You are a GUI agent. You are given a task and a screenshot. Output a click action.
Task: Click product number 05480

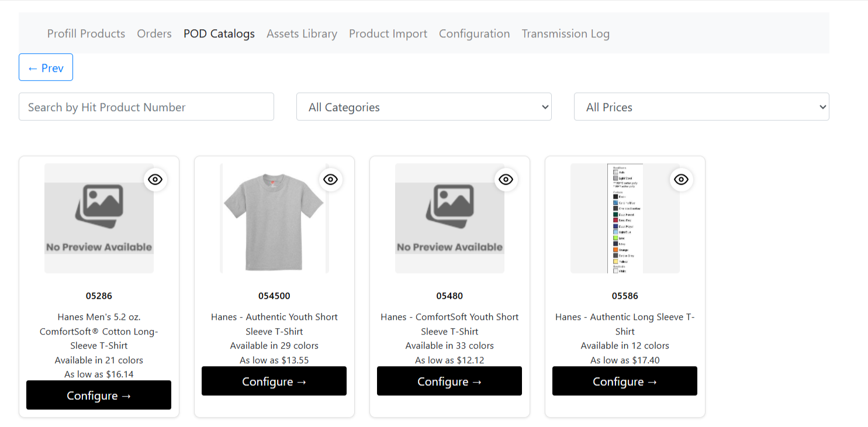pos(449,296)
